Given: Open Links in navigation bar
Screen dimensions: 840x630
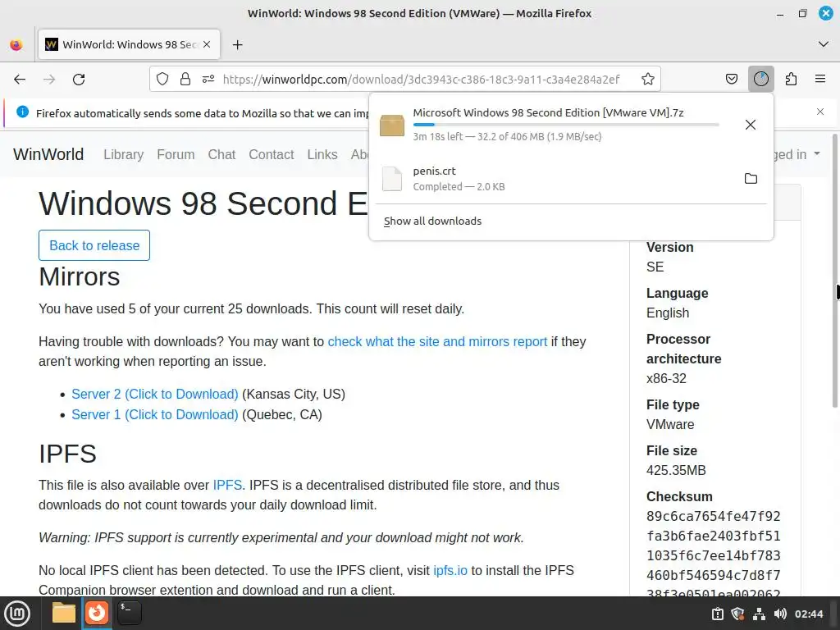Looking at the screenshot, I should (x=322, y=154).
